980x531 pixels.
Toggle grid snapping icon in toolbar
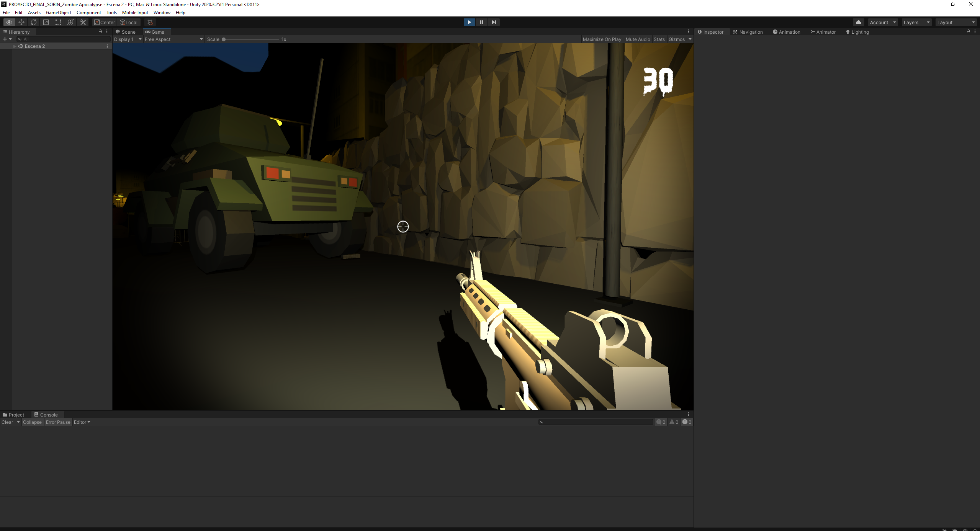point(150,22)
